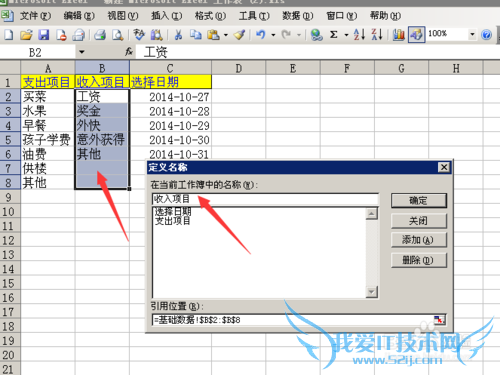Click the E-mail envelope toolbar icon

click(79, 35)
